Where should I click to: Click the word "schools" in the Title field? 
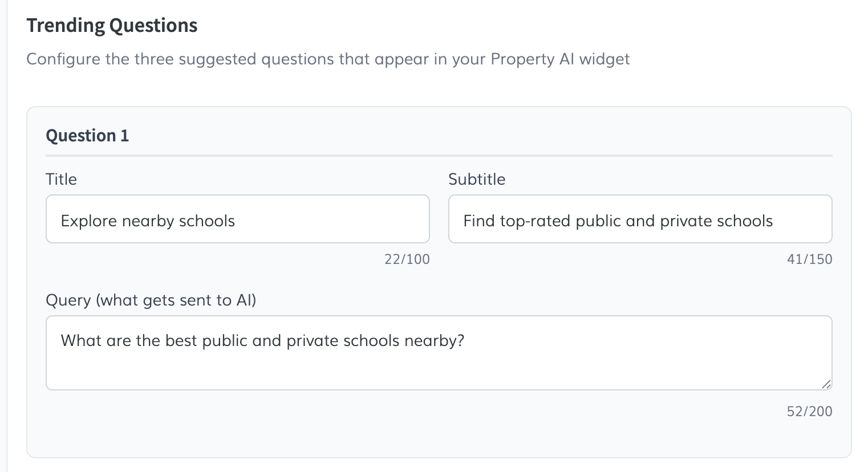[207, 221]
